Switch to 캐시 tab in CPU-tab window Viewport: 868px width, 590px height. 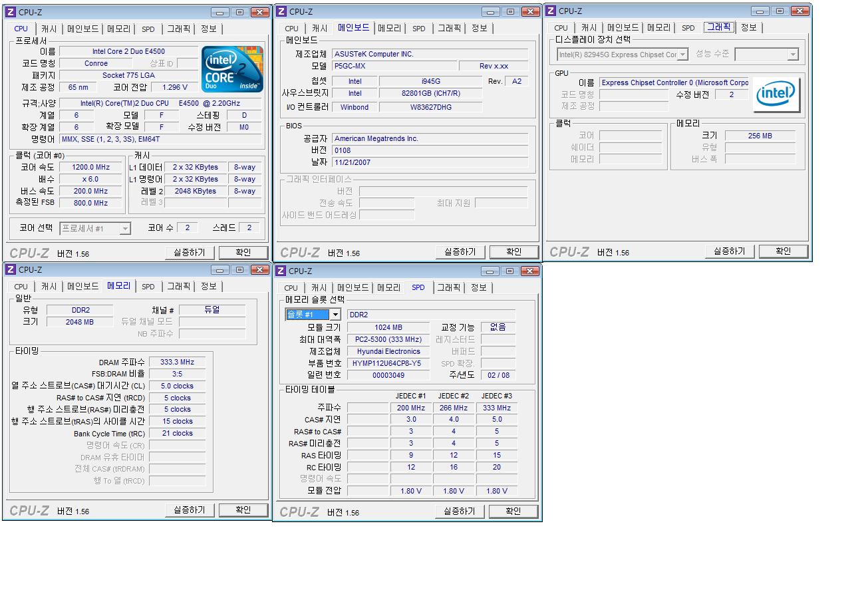click(x=49, y=29)
